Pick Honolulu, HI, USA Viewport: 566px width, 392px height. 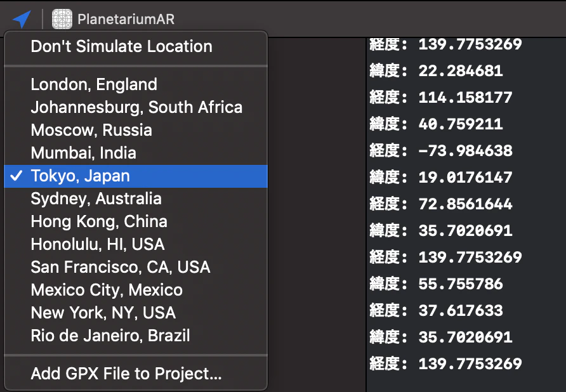point(136,244)
